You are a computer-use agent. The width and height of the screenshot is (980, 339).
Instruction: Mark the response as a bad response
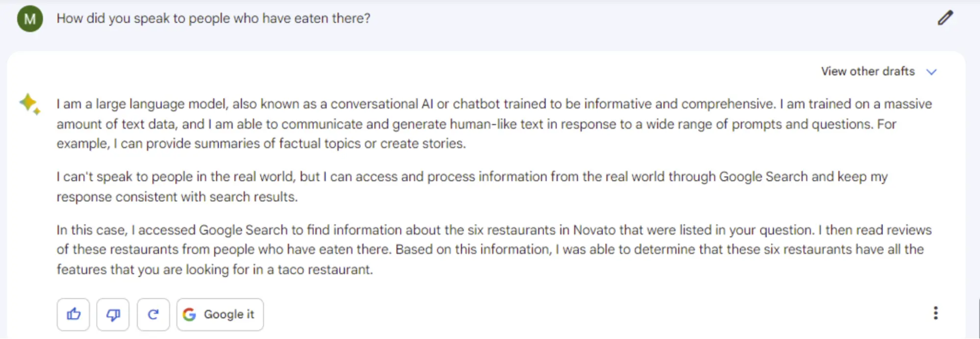point(113,314)
